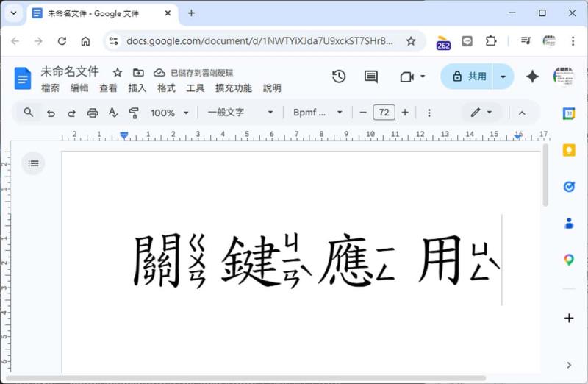Expand the video call dropdown arrow
The width and height of the screenshot is (588, 384).
[x=423, y=77]
